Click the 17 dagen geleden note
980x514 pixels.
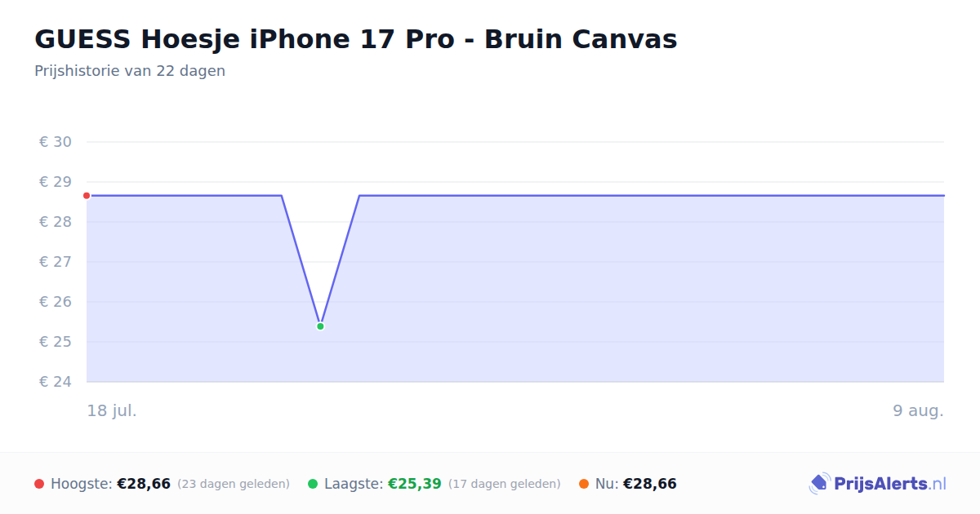pyautogui.click(x=505, y=484)
